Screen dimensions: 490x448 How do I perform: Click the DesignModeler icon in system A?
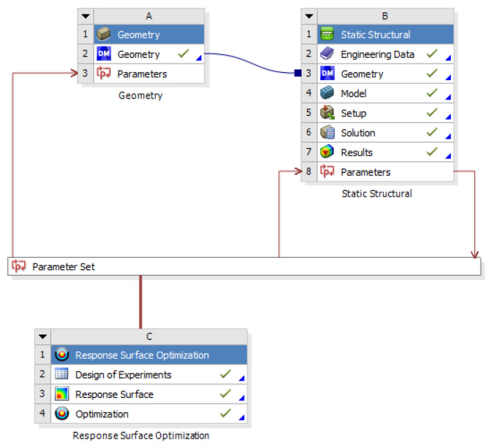click(104, 54)
